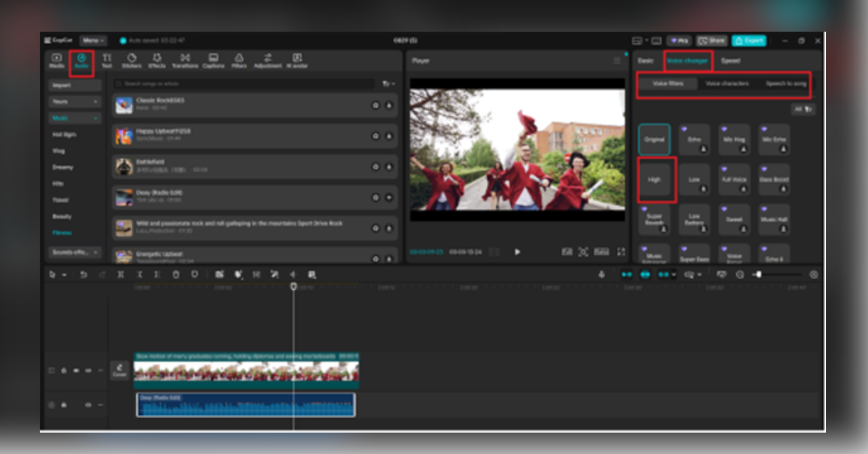Open the Audio panel
The width and height of the screenshot is (868, 454).
pyautogui.click(x=82, y=61)
